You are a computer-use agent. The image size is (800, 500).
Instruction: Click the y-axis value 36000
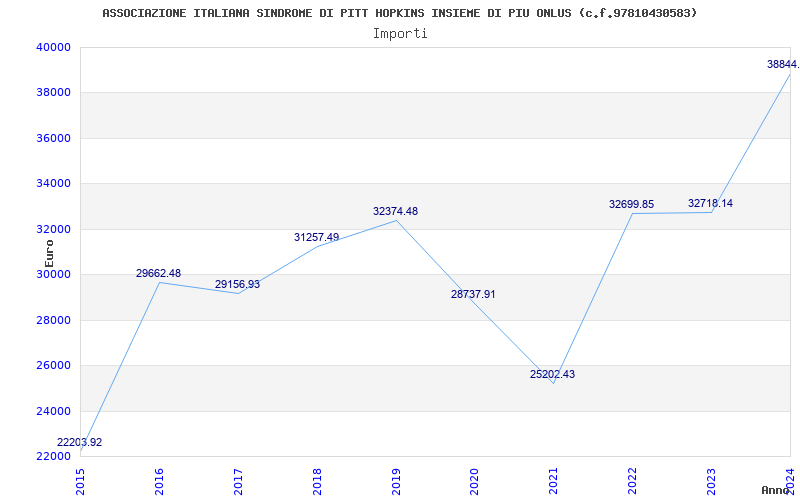click(x=53, y=138)
